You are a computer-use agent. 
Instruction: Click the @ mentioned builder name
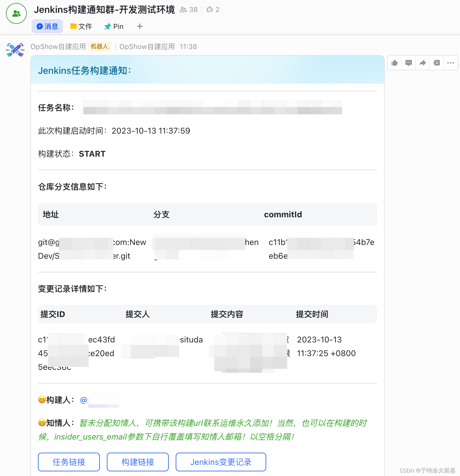coord(100,400)
